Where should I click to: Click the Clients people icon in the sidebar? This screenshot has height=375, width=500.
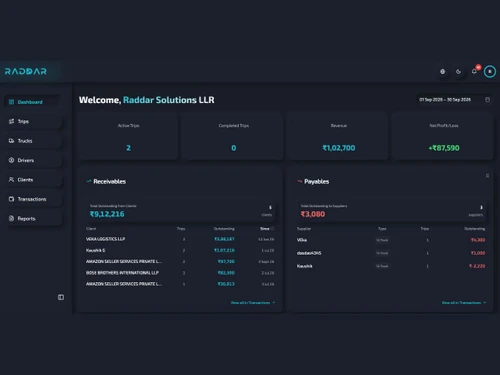(x=11, y=180)
